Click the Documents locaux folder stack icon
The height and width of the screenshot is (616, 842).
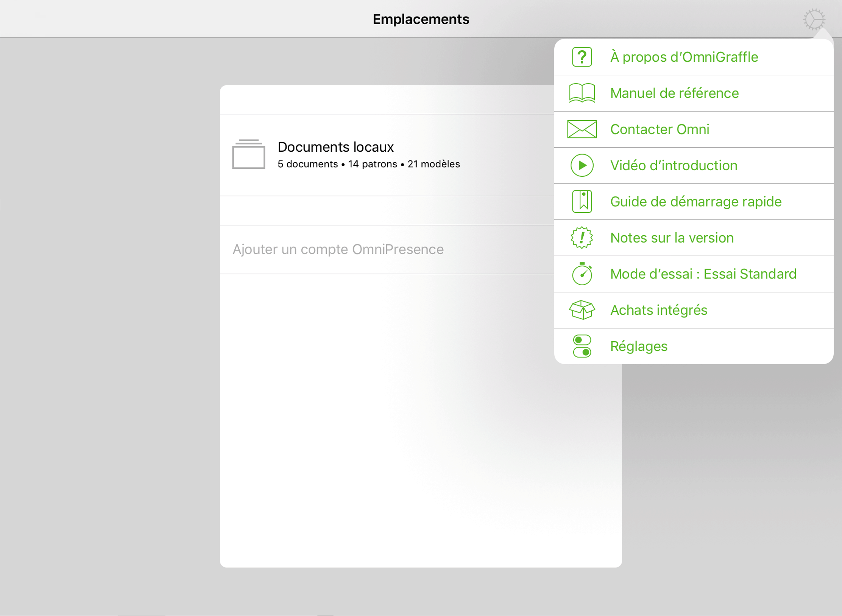click(248, 154)
